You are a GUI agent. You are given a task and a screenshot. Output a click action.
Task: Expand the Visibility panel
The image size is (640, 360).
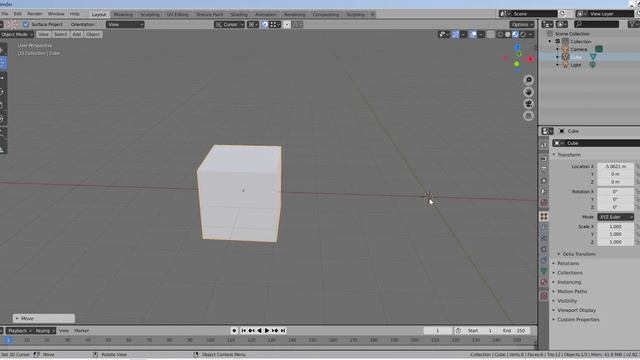pos(567,301)
